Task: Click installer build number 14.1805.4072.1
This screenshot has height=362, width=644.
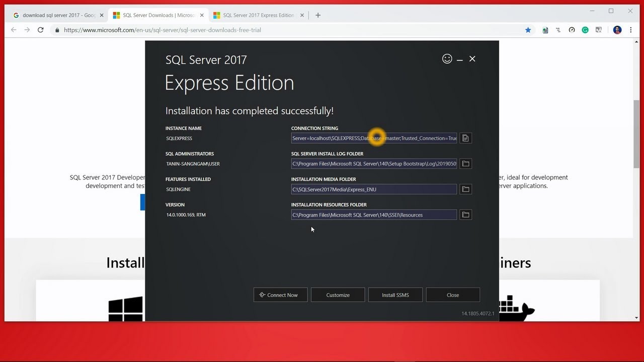Action: tap(478, 314)
